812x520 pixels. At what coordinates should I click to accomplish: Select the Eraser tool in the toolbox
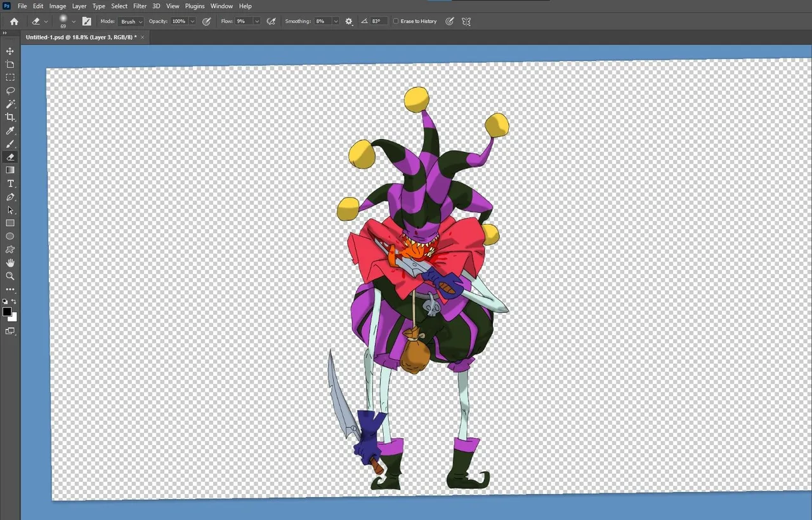click(10, 157)
